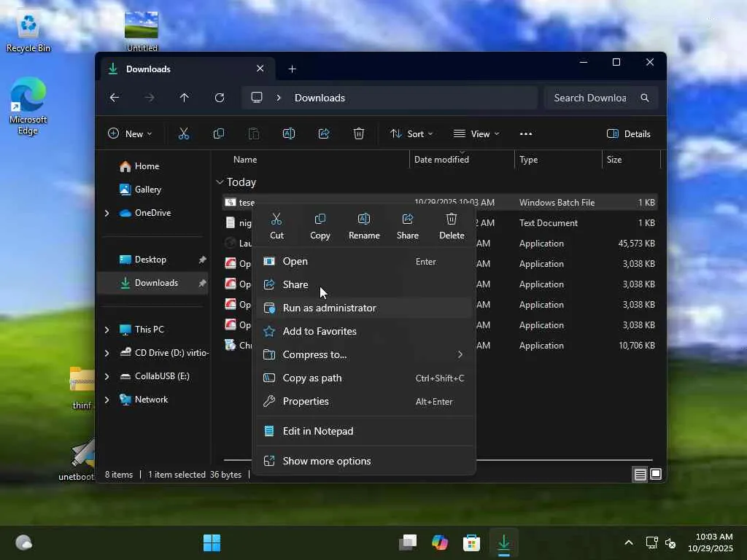Select Run as administrator menu entry

click(329, 308)
